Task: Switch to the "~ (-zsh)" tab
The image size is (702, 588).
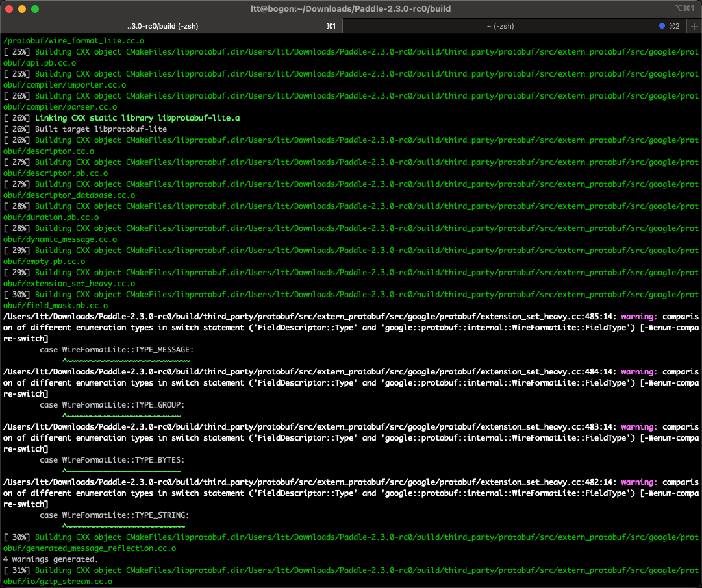Action: click(500, 26)
